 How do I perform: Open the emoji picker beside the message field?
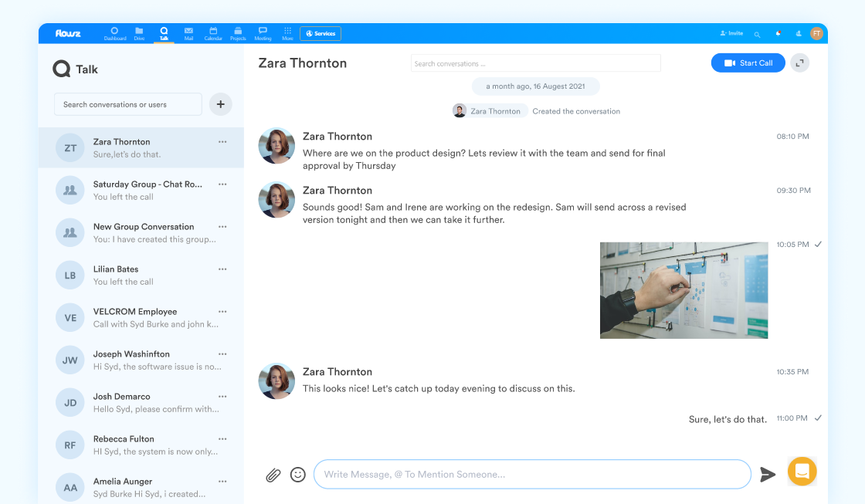coord(298,474)
